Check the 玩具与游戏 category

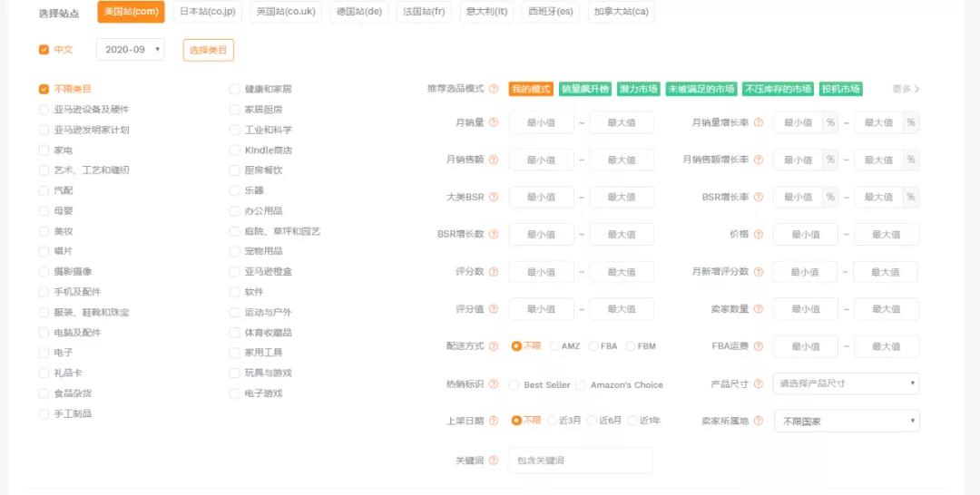[234, 374]
